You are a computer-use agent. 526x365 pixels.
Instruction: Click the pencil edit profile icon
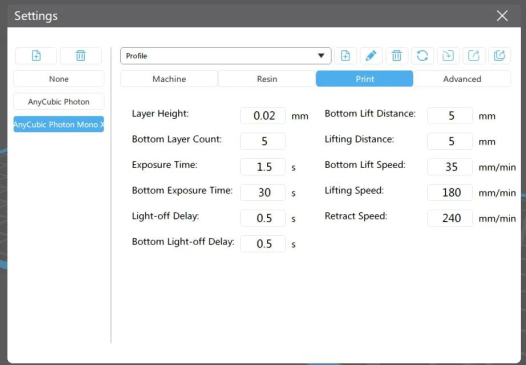[x=371, y=55]
